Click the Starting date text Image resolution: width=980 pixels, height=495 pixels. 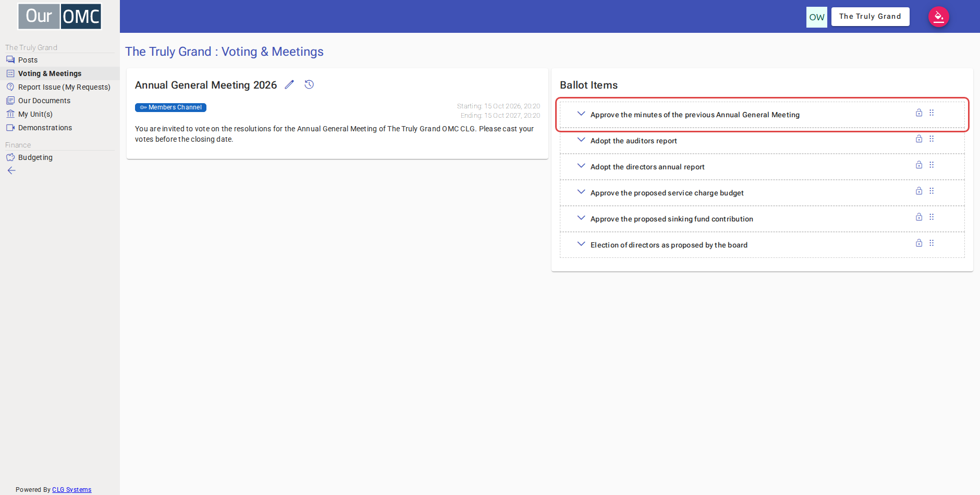(x=498, y=106)
